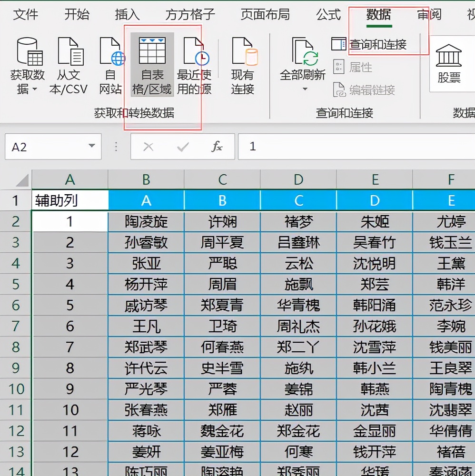Click cell containing 钱美丽
Screen dimensions: 475x476
click(x=444, y=347)
